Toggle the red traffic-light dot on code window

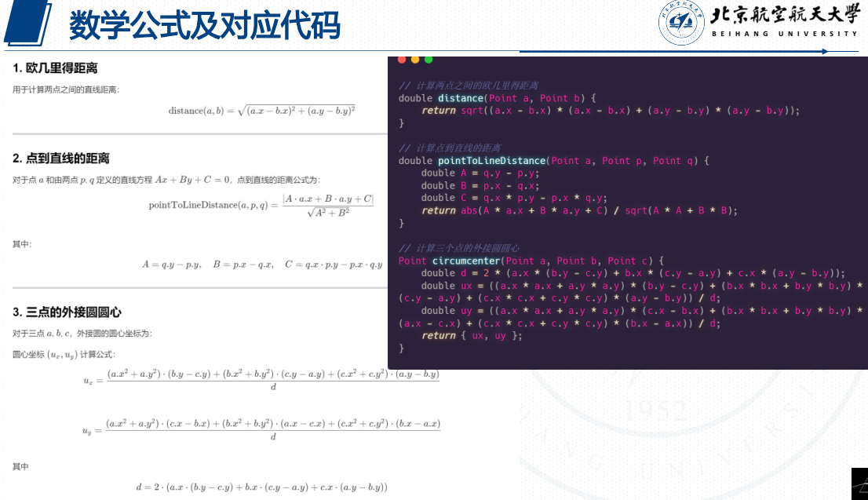point(402,59)
